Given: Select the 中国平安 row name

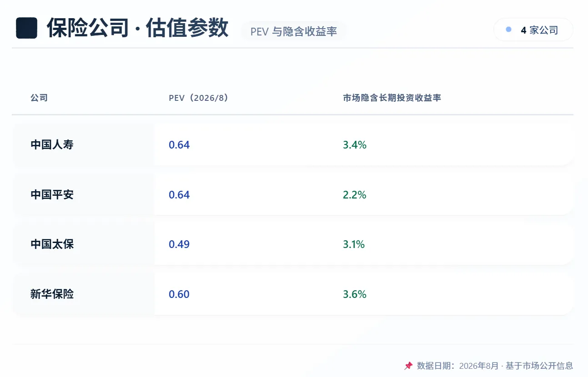Looking at the screenshot, I should [52, 195].
